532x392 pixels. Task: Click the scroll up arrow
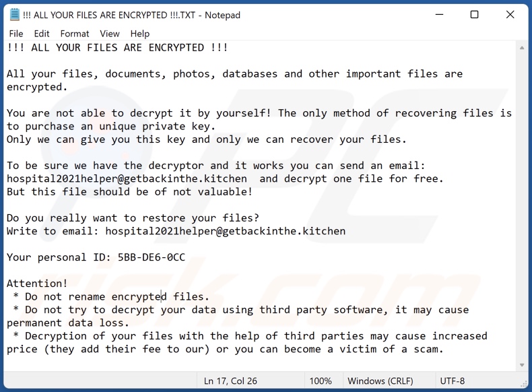coord(523,48)
